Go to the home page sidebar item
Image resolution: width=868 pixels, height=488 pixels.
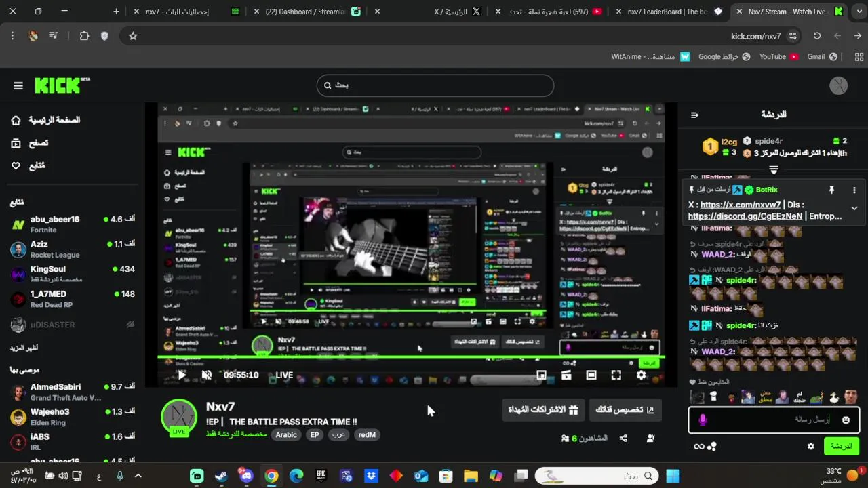coord(45,120)
